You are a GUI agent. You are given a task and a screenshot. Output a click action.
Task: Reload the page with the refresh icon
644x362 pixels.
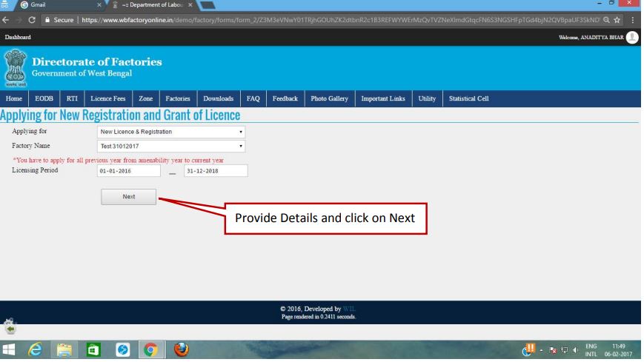click(32, 20)
